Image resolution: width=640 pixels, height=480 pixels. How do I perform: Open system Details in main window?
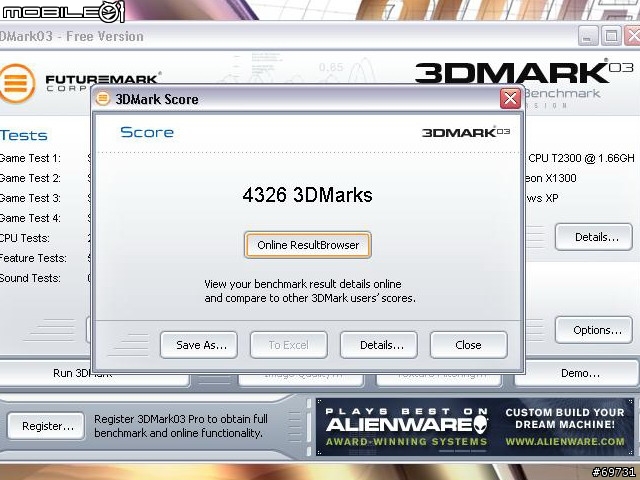594,237
